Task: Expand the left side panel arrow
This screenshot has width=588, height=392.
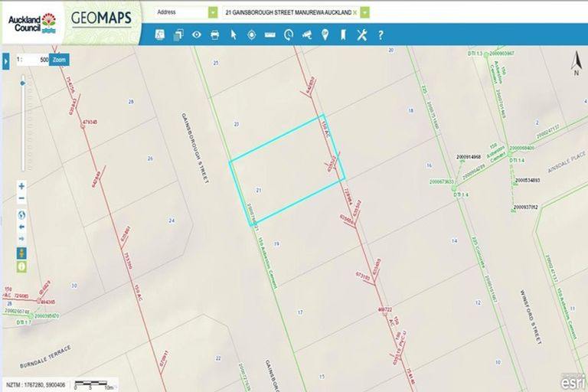Action: [6, 60]
